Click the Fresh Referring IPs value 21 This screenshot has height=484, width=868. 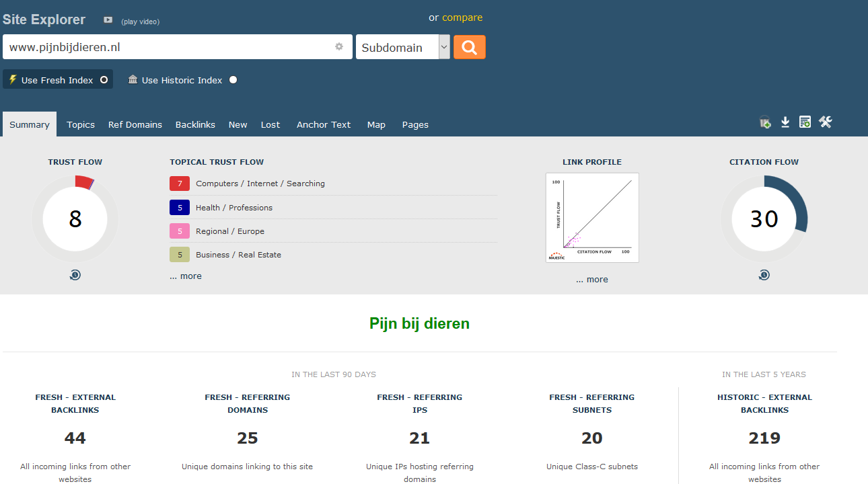(420, 438)
